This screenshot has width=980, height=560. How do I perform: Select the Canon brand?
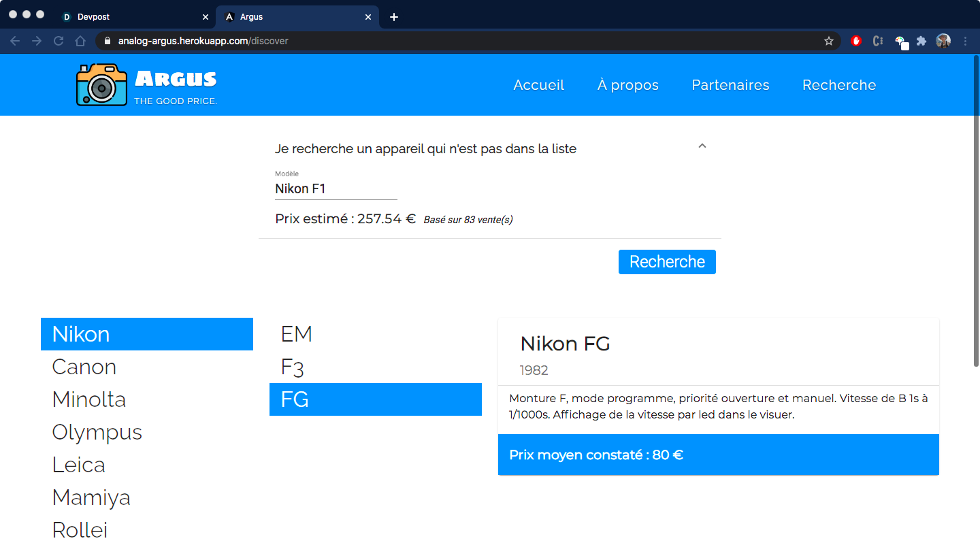tap(147, 367)
